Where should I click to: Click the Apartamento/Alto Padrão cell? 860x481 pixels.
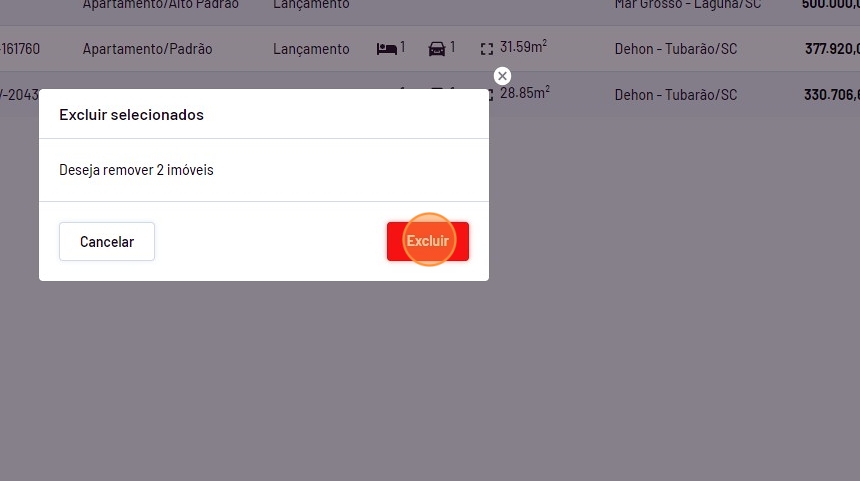tap(160, 5)
